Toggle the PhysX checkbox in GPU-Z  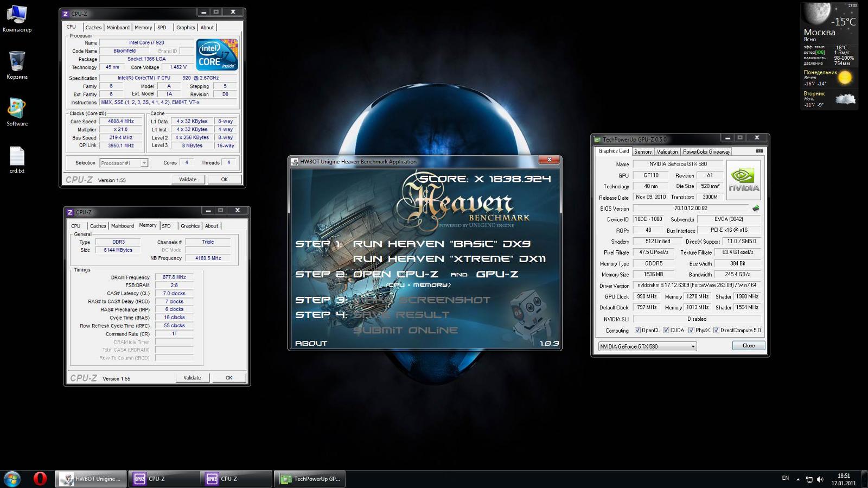point(691,330)
